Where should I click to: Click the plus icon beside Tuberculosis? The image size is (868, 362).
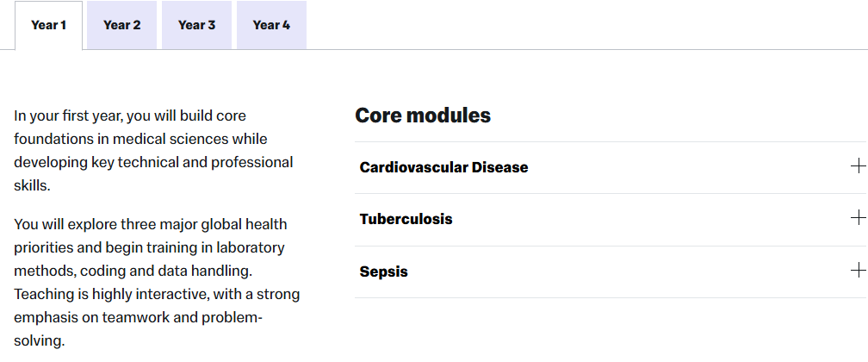pyautogui.click(x=857, y=218)
